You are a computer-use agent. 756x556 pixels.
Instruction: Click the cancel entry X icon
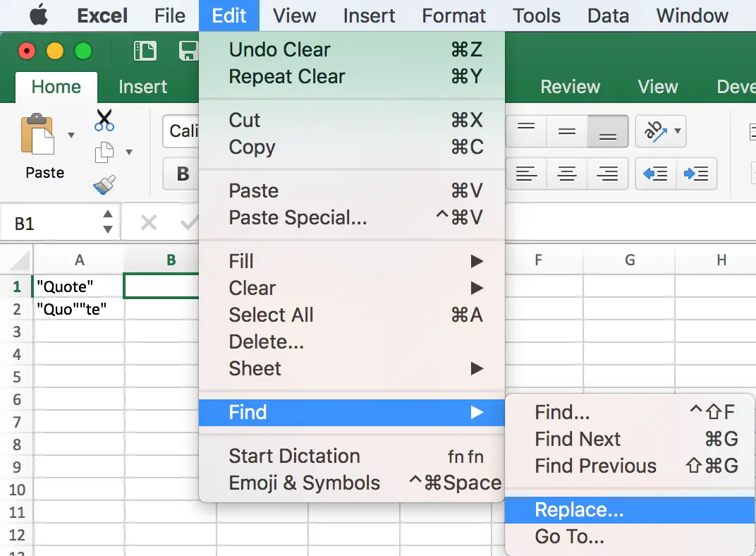pyautogui.click(x=149, y=223)
